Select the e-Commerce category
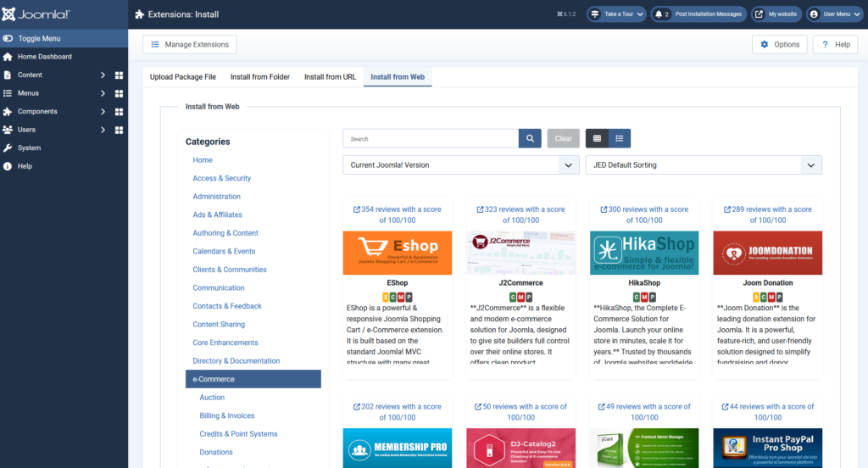The image size is (868, 468). click(253, 379)
